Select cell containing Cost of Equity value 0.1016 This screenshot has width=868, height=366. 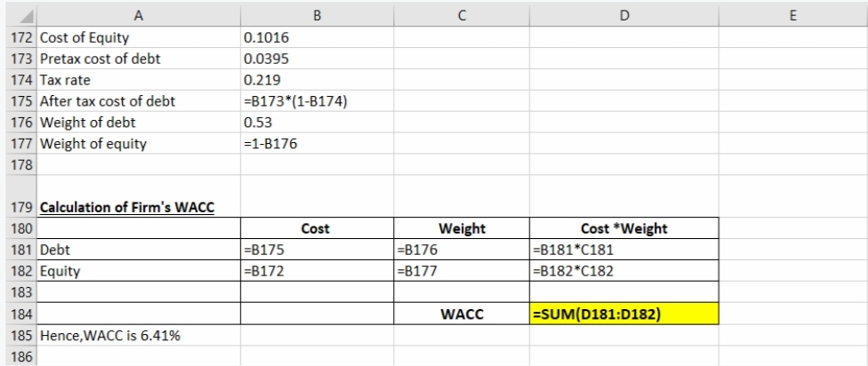click(316, 37)
